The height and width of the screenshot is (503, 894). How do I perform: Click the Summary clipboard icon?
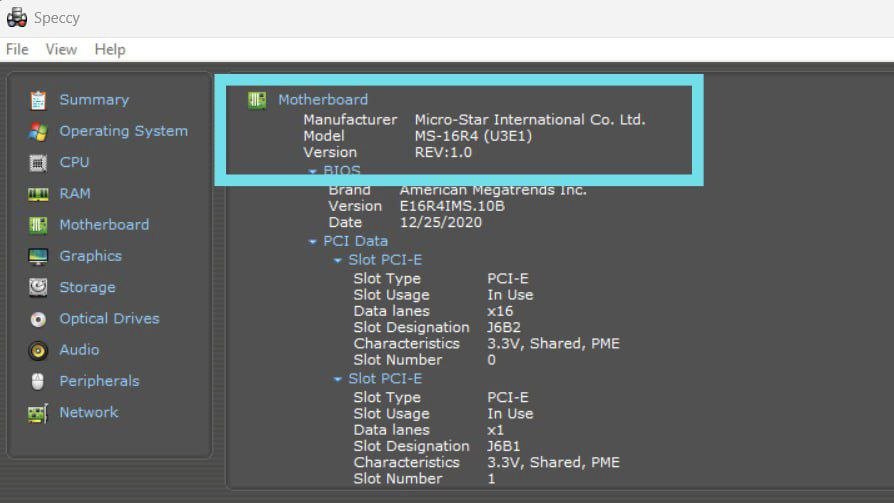(38, 100)
